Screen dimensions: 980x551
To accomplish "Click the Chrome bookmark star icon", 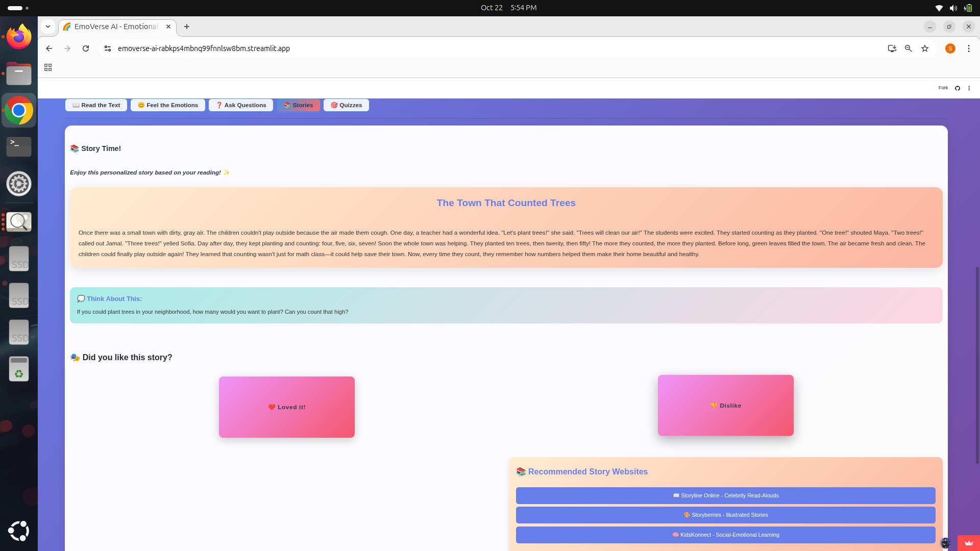I will point(925,48).
